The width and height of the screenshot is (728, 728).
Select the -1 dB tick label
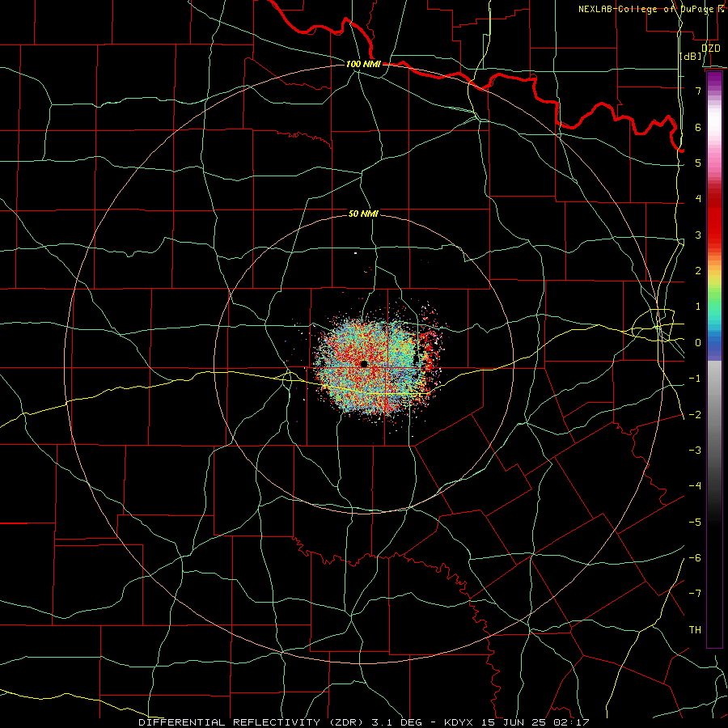695,379
